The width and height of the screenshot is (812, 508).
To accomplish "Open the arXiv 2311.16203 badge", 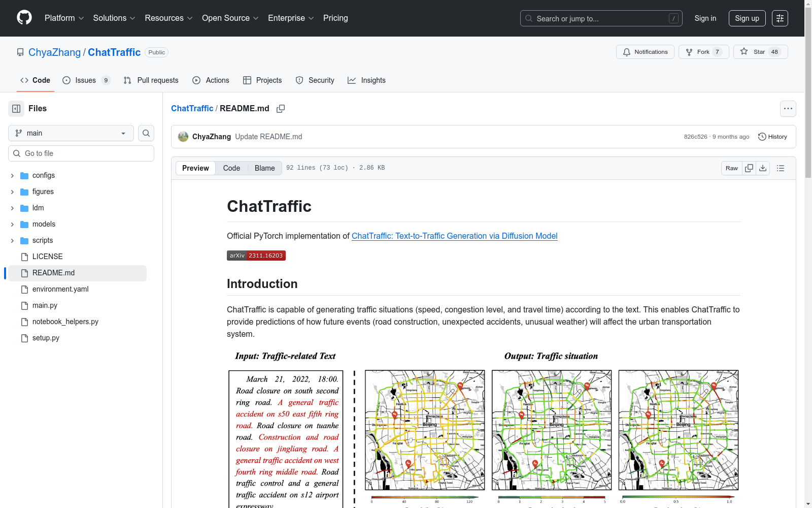I will point(256,256).
